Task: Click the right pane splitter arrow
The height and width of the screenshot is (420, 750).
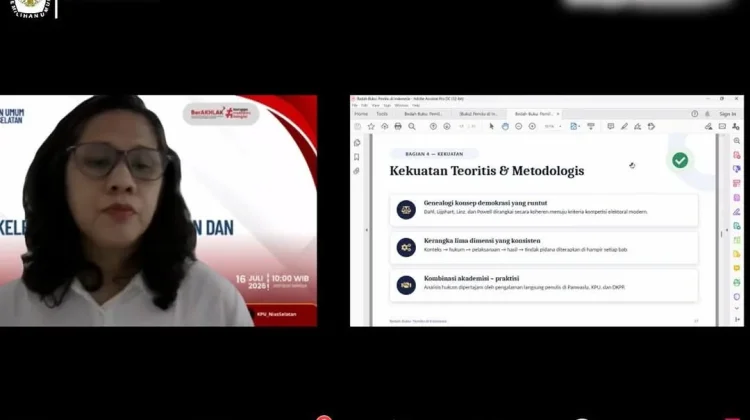Action: click(727, 230)
